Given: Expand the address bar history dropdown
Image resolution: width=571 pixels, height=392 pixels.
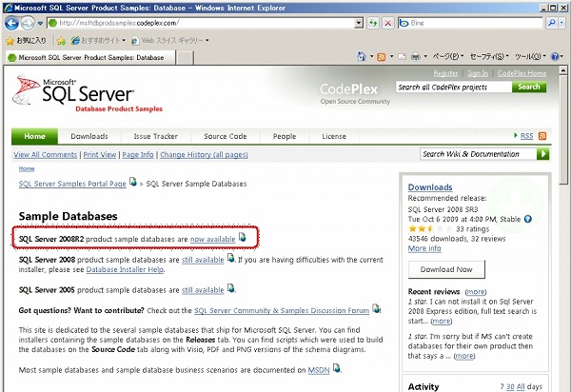Looking at the screenshot, I should (359, 23).
